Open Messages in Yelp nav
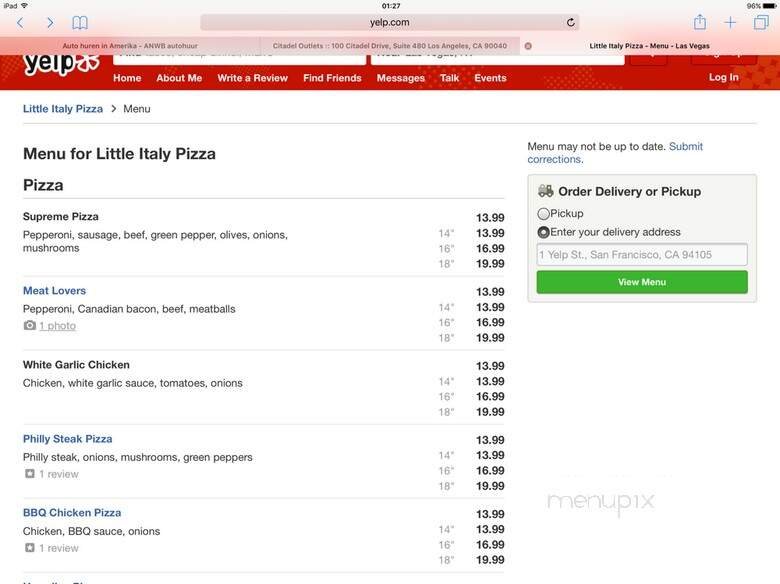Screen dimensions: 780x584 point(401,78)
